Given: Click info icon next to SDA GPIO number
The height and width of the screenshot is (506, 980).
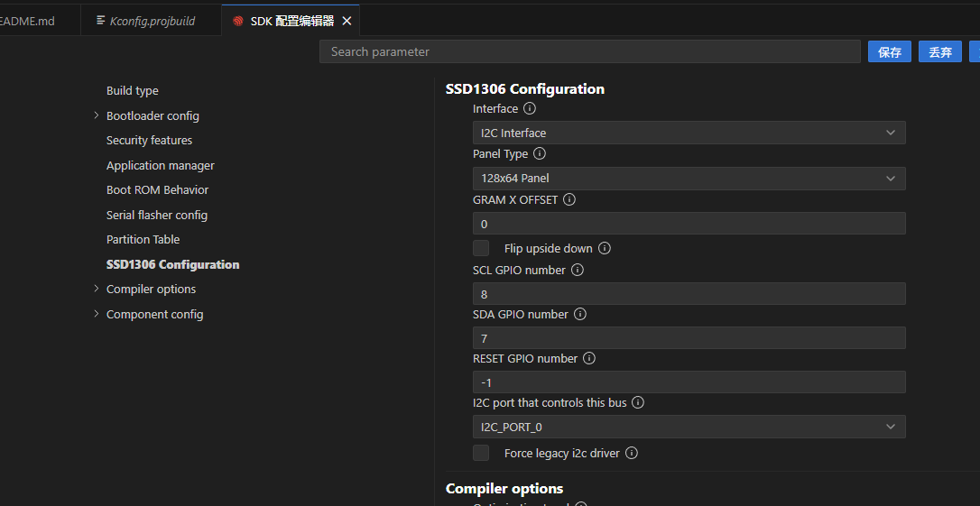Looking at the screenshot, I should coord(580,315).
